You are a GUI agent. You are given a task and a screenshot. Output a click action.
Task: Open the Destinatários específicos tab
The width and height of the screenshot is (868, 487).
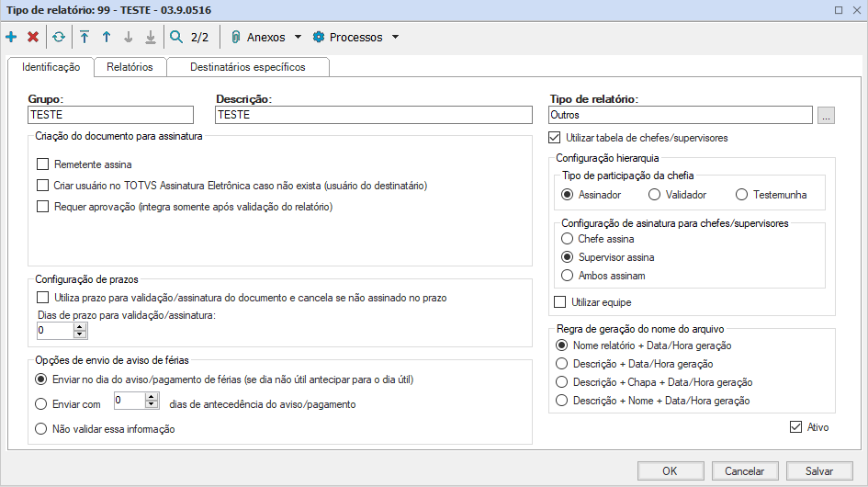click(247, 67)
